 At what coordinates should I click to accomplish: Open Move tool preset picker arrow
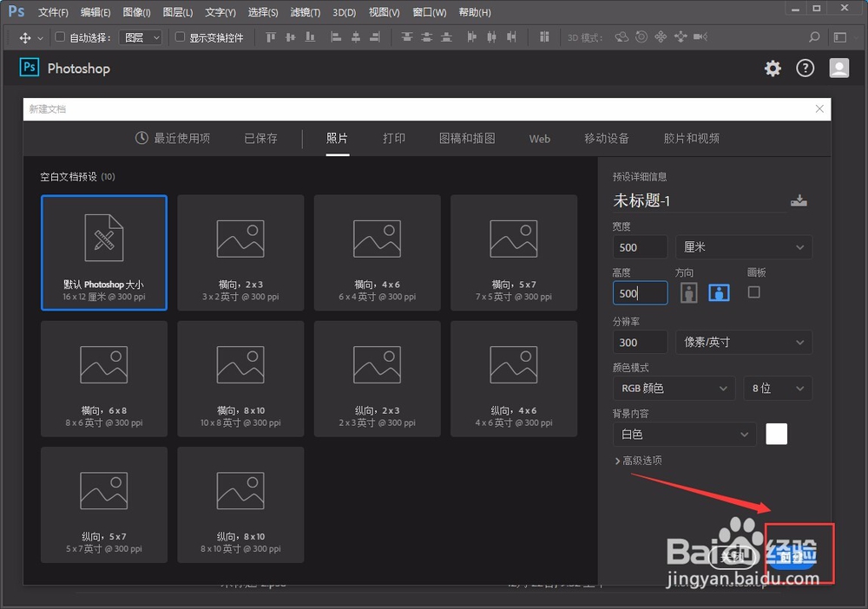[x=40, y=38]
